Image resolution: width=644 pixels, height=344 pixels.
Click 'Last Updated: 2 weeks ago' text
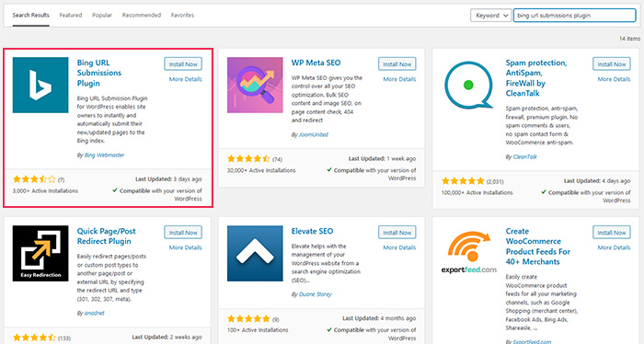click(167, 338)
